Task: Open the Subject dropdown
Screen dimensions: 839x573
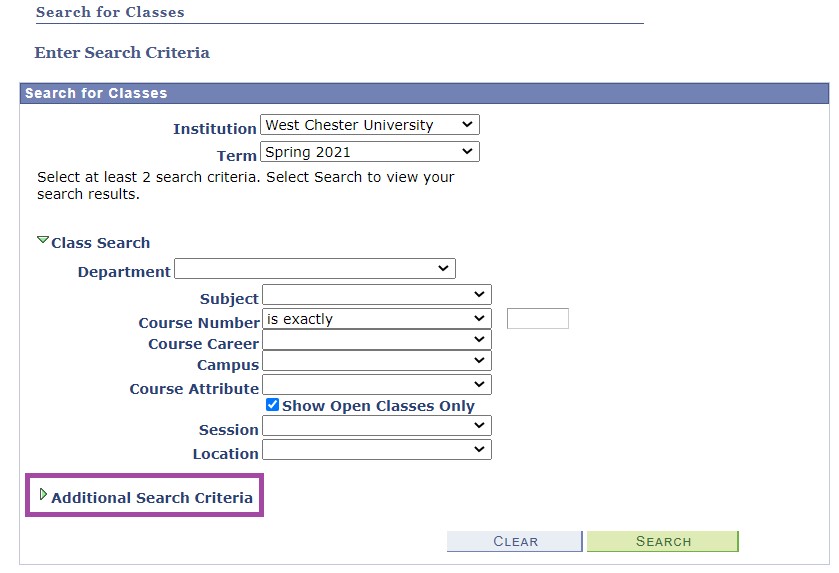Action: [377, 294]
